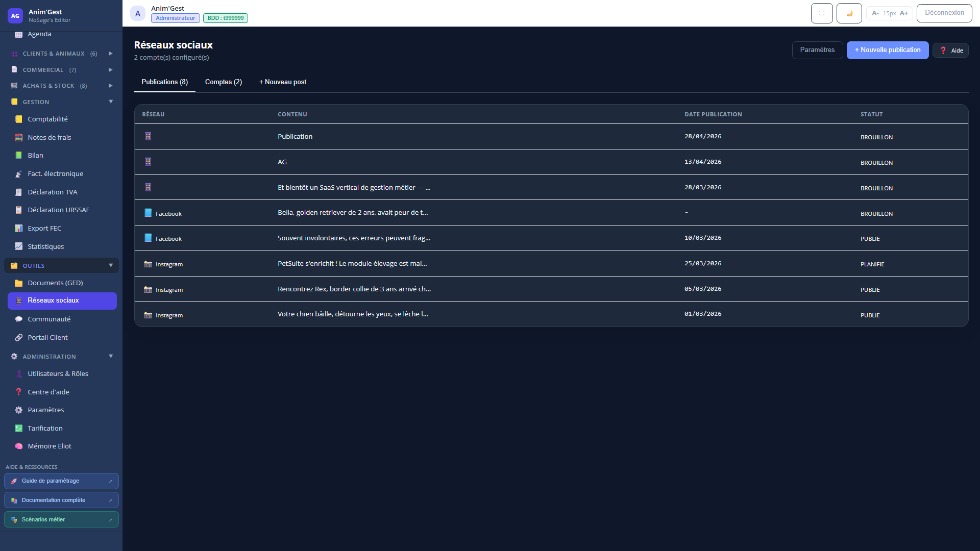This screenshot has height=551, width=980.
Task: Open Tarification icon in sidebar
Action: pos(19,429)
